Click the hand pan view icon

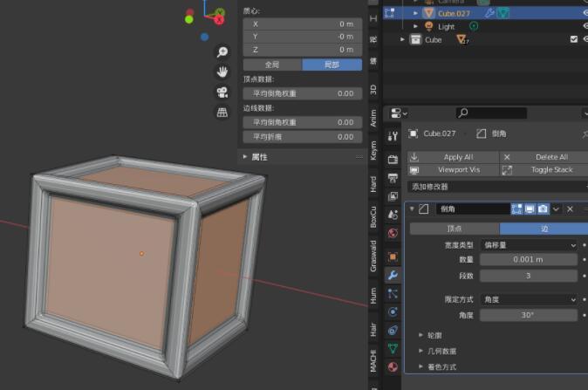pyautogui.click(x=222, y=72)
